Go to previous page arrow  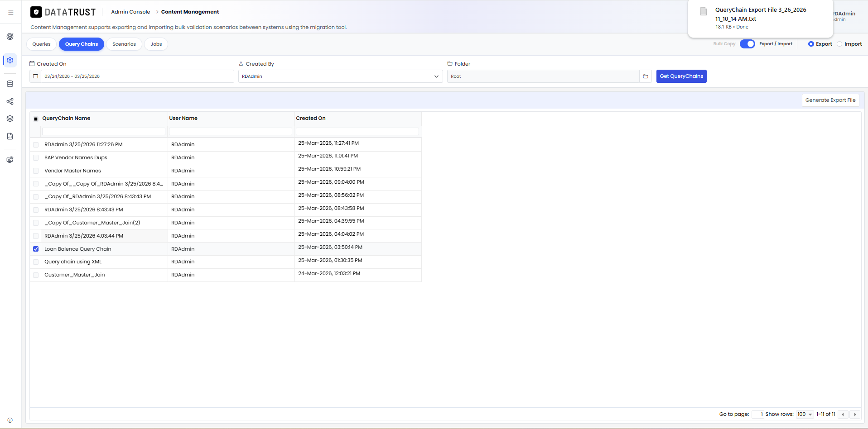point(843,415)
